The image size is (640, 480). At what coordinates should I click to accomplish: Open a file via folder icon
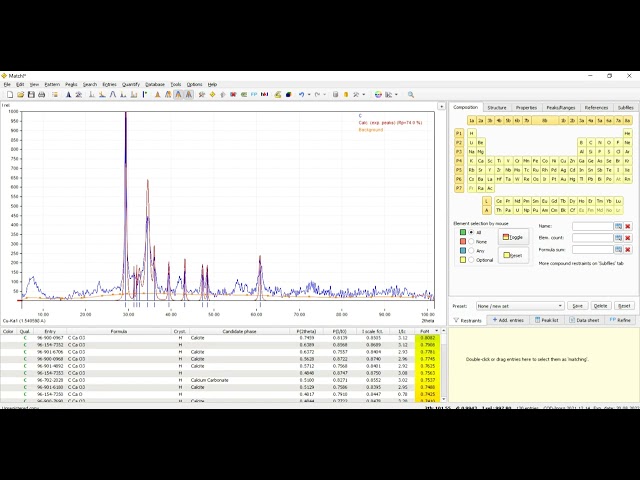pyautogui.click(x=20, y=95)
